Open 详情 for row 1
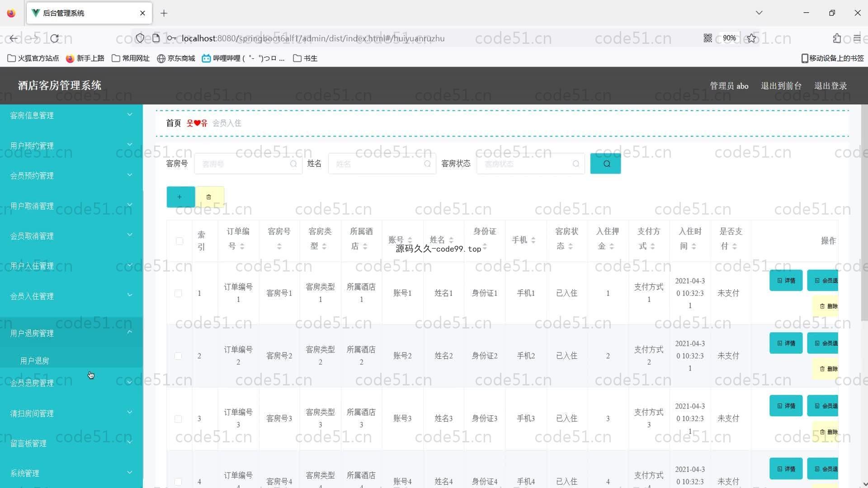The image size is (868, 488). pyautogui.click(x=786, y=281)
